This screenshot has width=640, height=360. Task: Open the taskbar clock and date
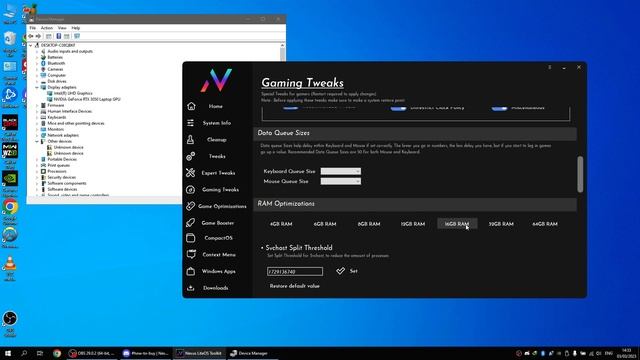coord(626,353)
